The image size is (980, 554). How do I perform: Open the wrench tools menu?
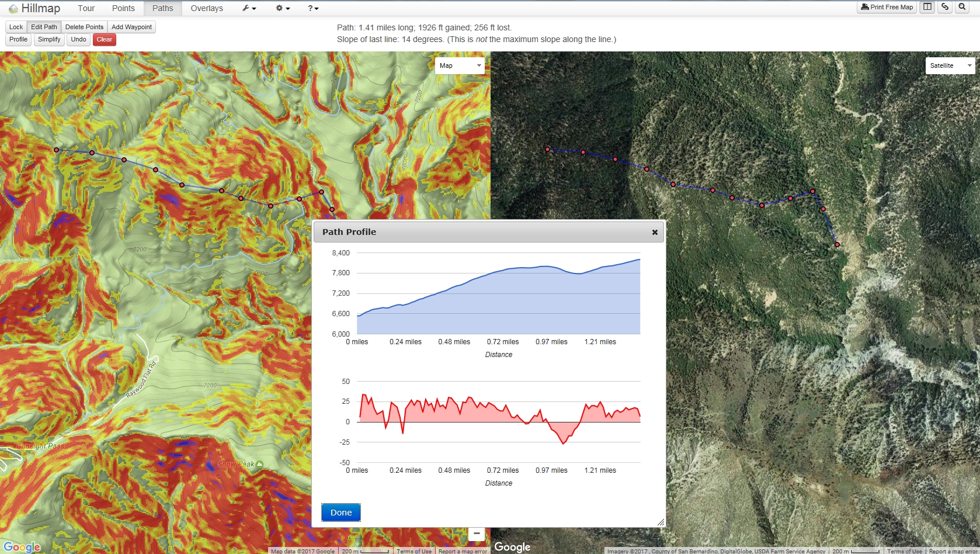coord(248,8)
